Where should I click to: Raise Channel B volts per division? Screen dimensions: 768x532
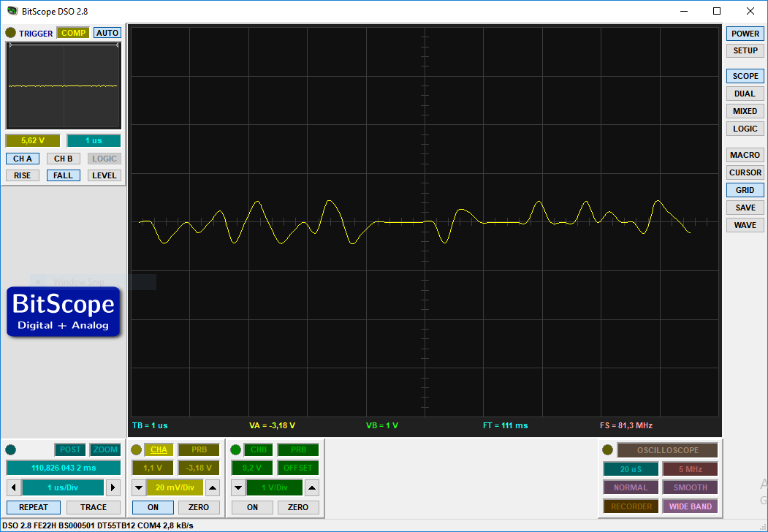click(x=312, y=487)
